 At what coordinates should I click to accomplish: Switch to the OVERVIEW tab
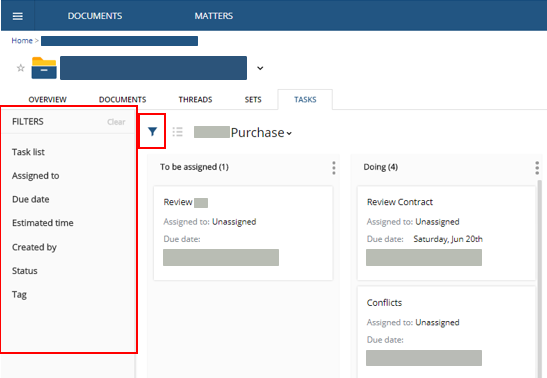(47, 100)
